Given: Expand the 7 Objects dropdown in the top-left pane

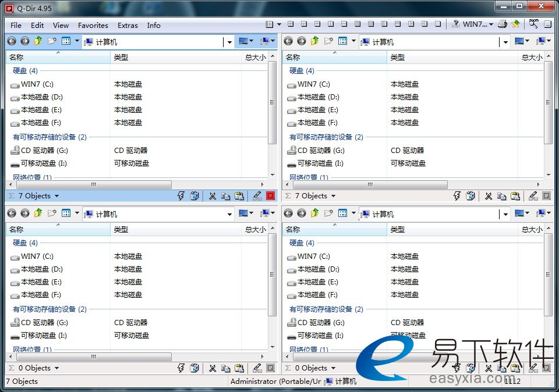Looking at the screenshot, I should pyautogui.click(x=56, y=196).
